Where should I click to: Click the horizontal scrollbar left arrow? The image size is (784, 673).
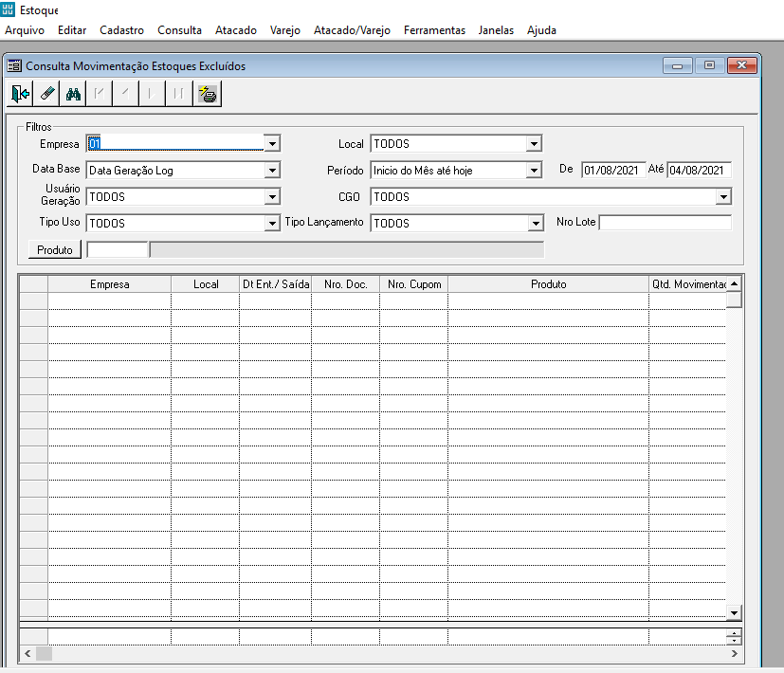pos(27,653)
